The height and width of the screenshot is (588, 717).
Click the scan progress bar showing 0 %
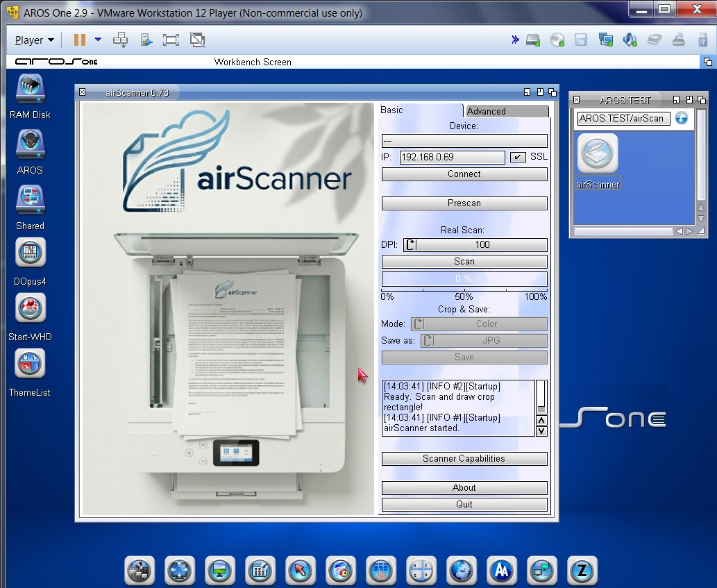464,279
